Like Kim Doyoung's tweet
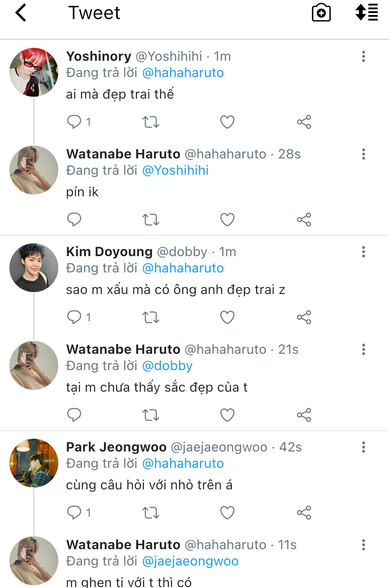The height and width of the screenshot is (588, 389). [227, 317]
